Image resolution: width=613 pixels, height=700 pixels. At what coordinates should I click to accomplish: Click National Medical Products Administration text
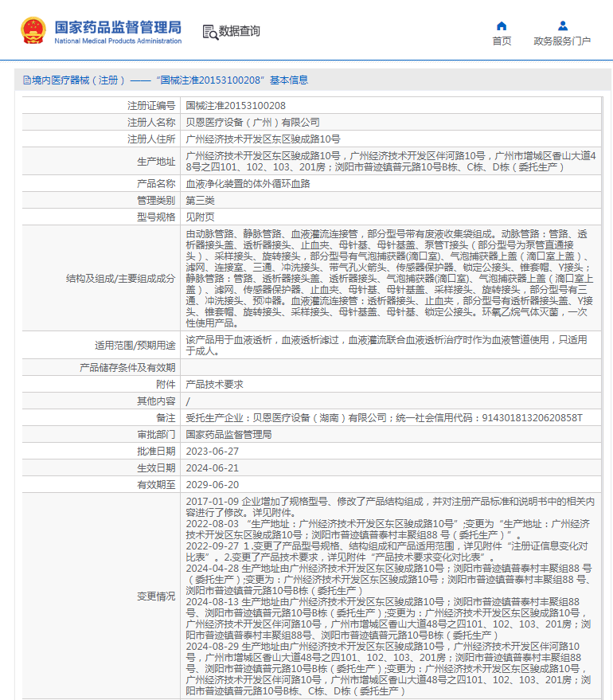119,41
